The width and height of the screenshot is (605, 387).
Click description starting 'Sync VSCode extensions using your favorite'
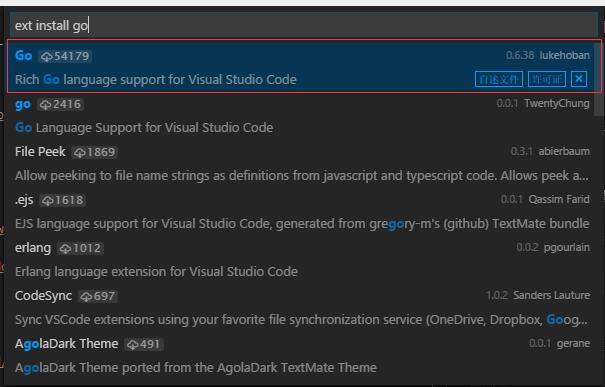click(x=301, y=320)
